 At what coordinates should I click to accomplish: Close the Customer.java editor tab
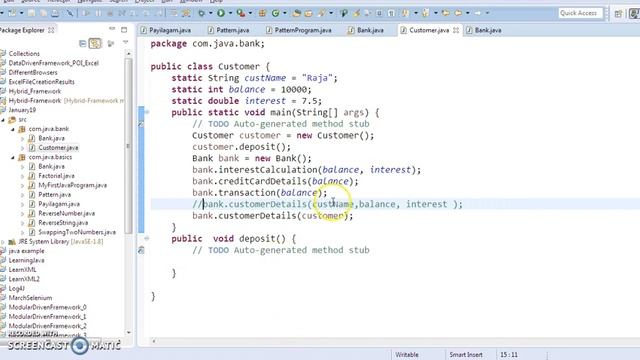pos(456,30)
